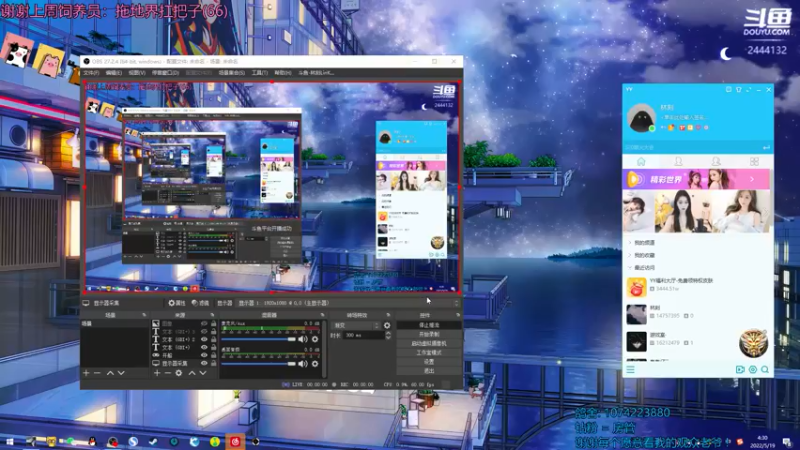
Task: Open 编辑(E) menu in OBS
Action: (x=113, y=73)
